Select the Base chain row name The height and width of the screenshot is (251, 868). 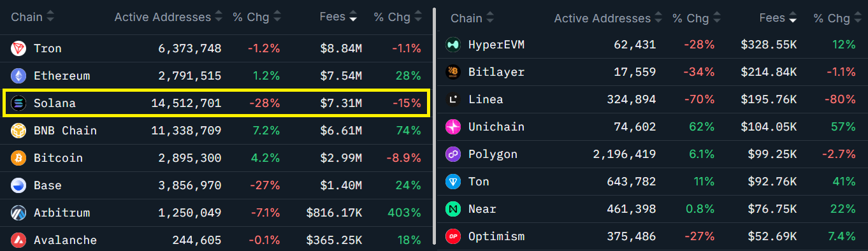48,185
